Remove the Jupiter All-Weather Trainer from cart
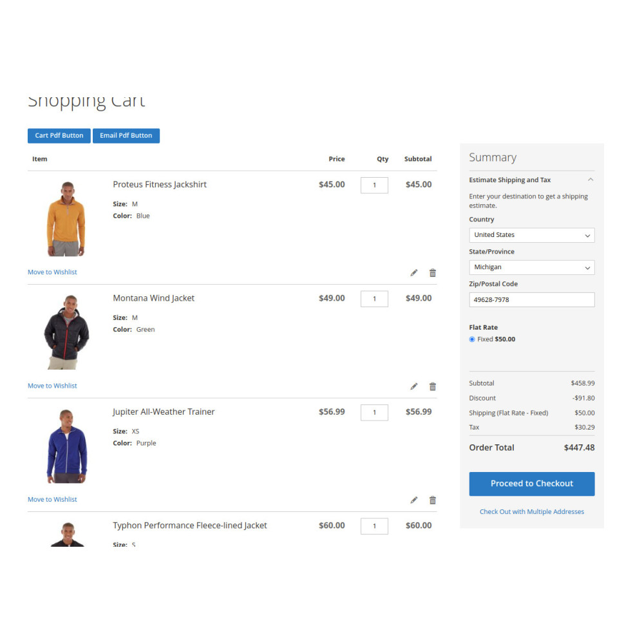644x644 pixels. point(433,500)
